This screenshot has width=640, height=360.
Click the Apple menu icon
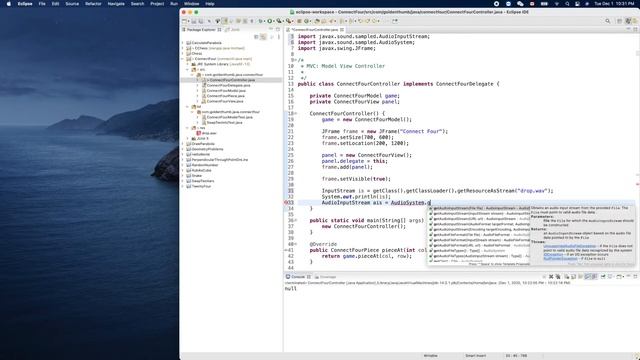(9, 4)
